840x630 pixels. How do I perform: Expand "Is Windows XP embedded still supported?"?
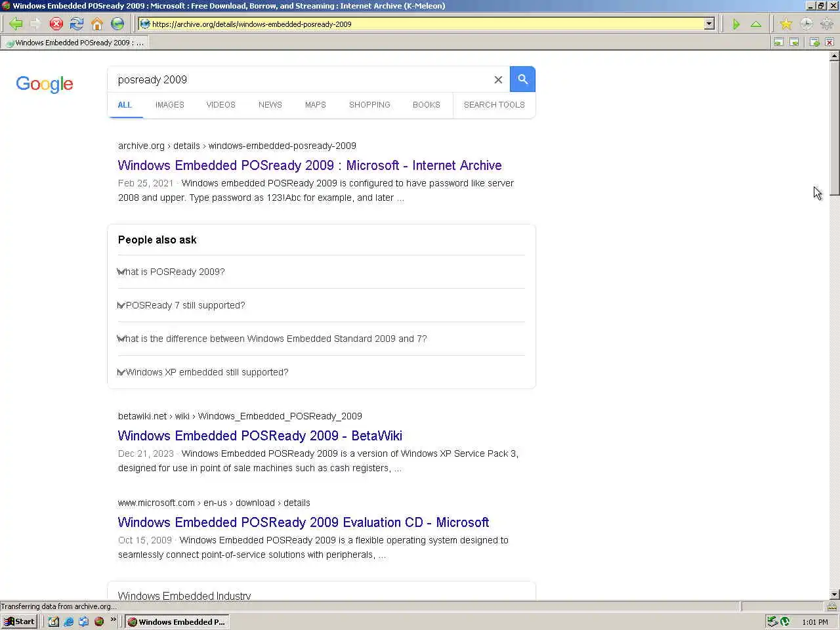(x=322, y=372)
